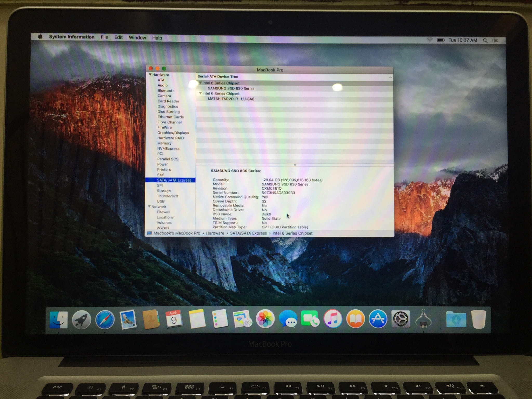
Task: Click the clock Tue 10:37 AM
Action: (463, 40)
